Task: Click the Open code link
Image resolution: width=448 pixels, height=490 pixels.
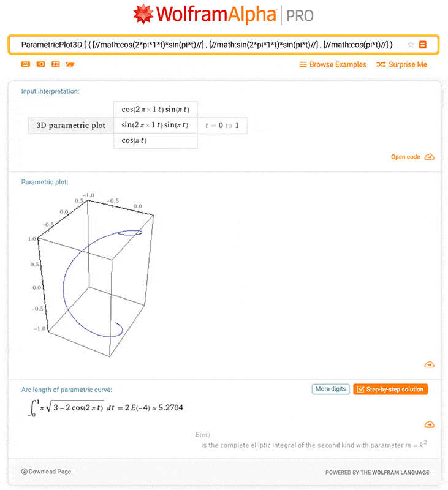Action: 406,157
